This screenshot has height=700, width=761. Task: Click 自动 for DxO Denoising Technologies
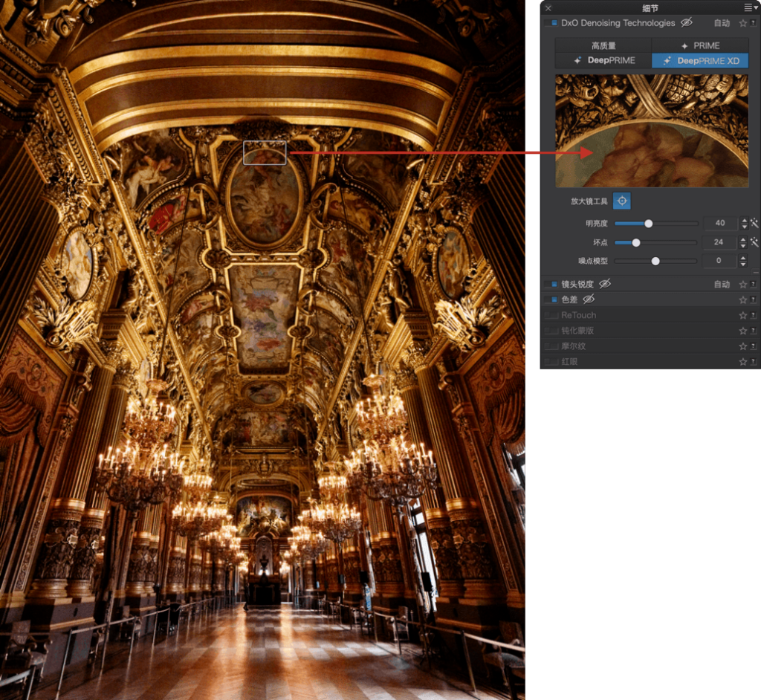(x=722, y=23)
